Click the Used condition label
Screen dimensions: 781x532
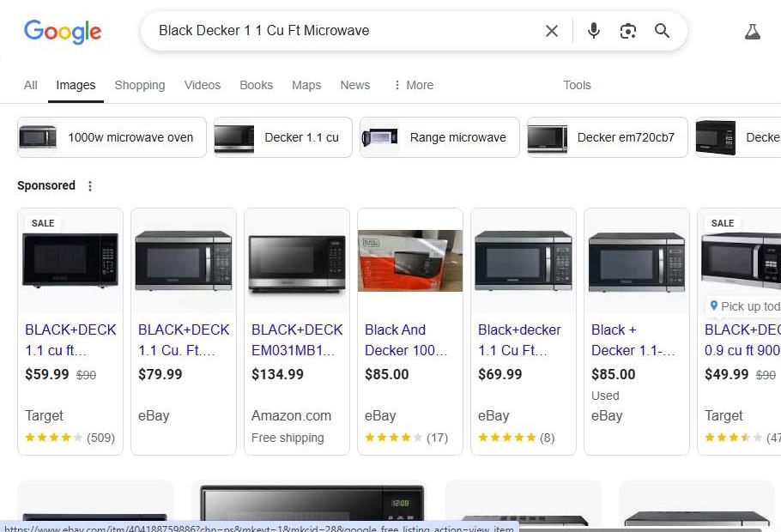(605, 396)
